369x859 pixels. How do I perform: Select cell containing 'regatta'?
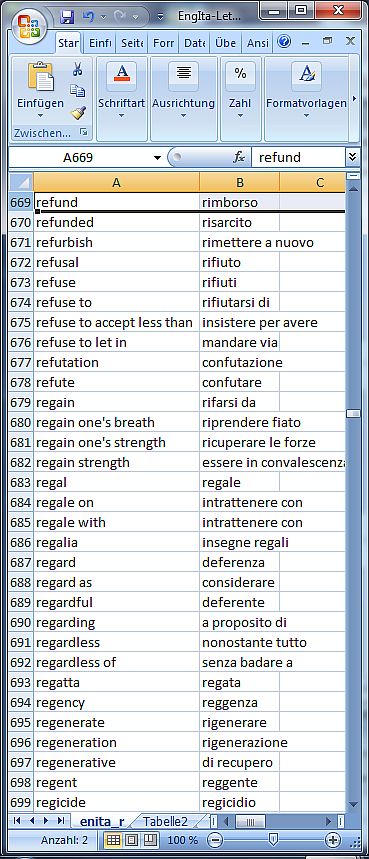(116, 683)
